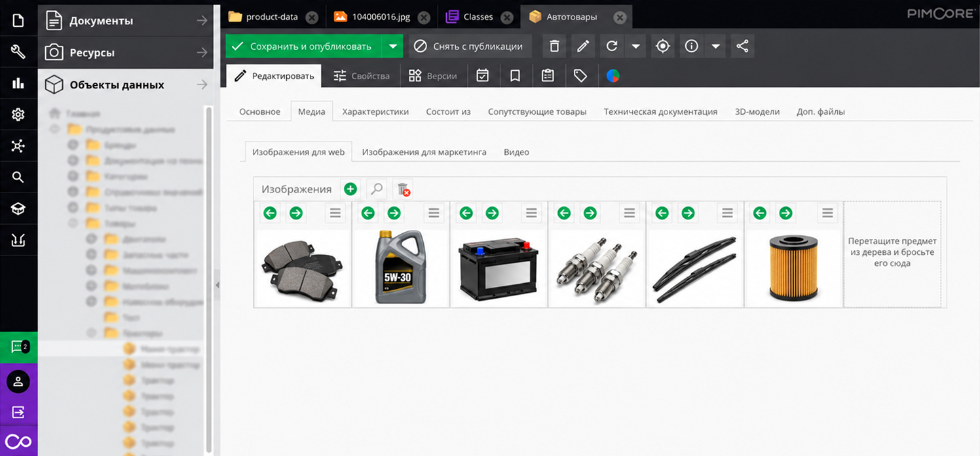Open the magnifier Search menu in the sidebar
Viewport: 980px width, 456px height.
click(x=18, y=177)
